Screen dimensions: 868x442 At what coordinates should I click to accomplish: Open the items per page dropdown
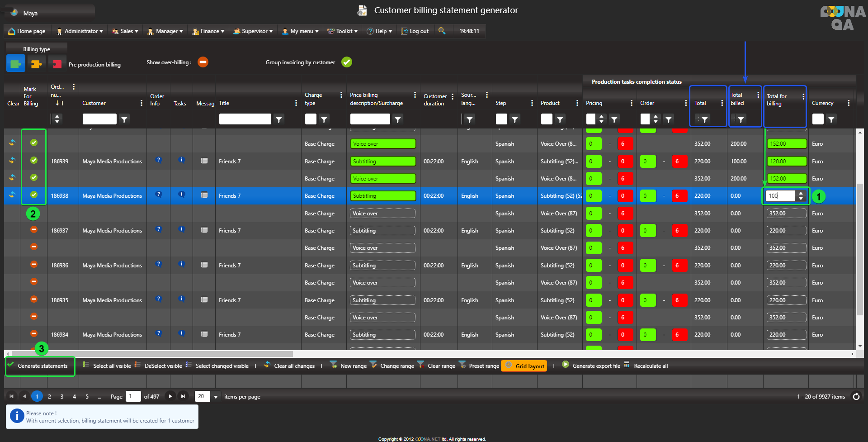click(216, 397)
